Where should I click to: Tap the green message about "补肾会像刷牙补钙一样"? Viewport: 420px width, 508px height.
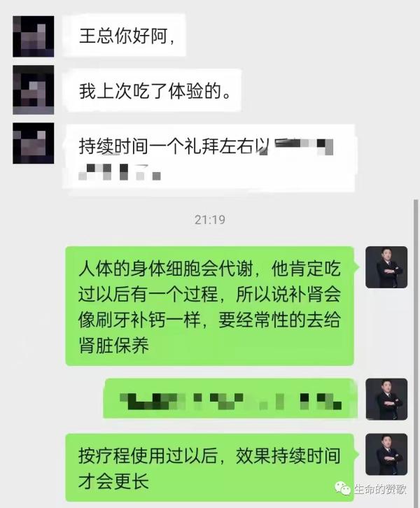point(210,306)
